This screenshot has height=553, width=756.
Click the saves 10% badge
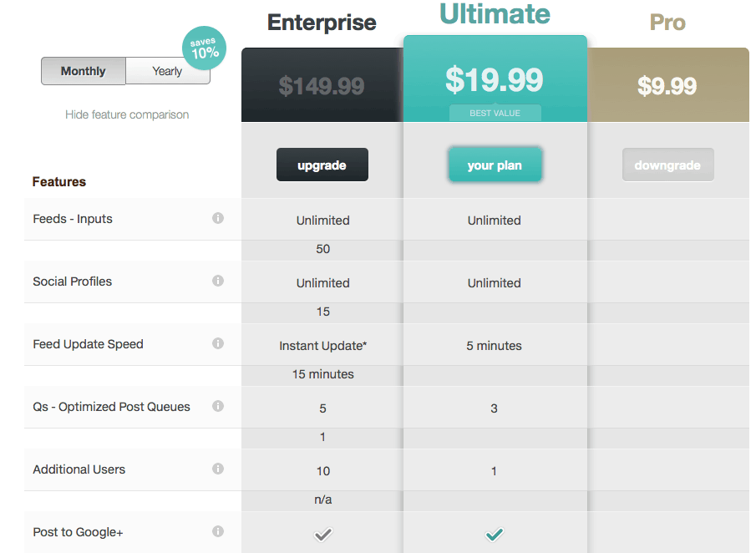(x=204, y=48)
